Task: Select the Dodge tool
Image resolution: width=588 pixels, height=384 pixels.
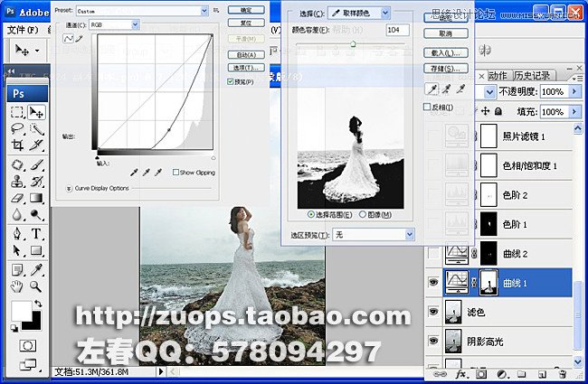Action: click(36, 215)
